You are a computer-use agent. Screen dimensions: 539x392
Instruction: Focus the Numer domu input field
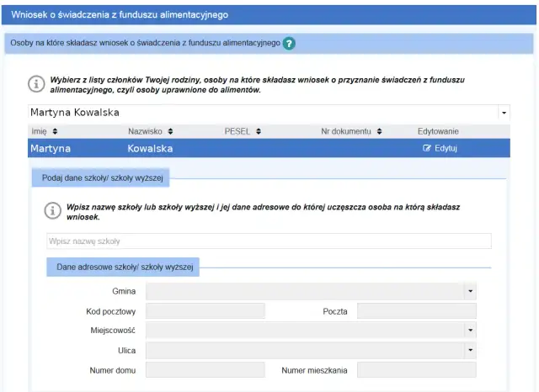pyautogui.click(x=205, y=370)
